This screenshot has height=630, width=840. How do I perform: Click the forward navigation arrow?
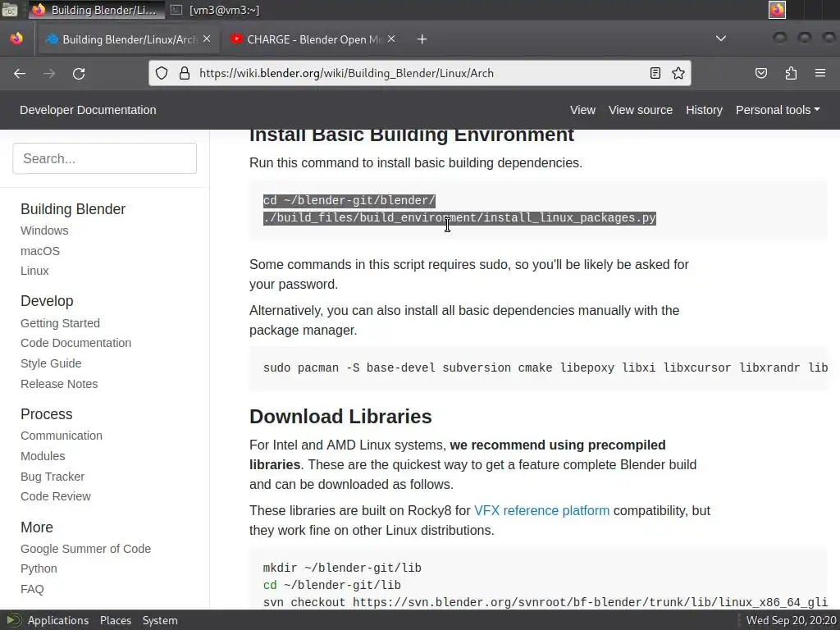[x=49, y=73]
